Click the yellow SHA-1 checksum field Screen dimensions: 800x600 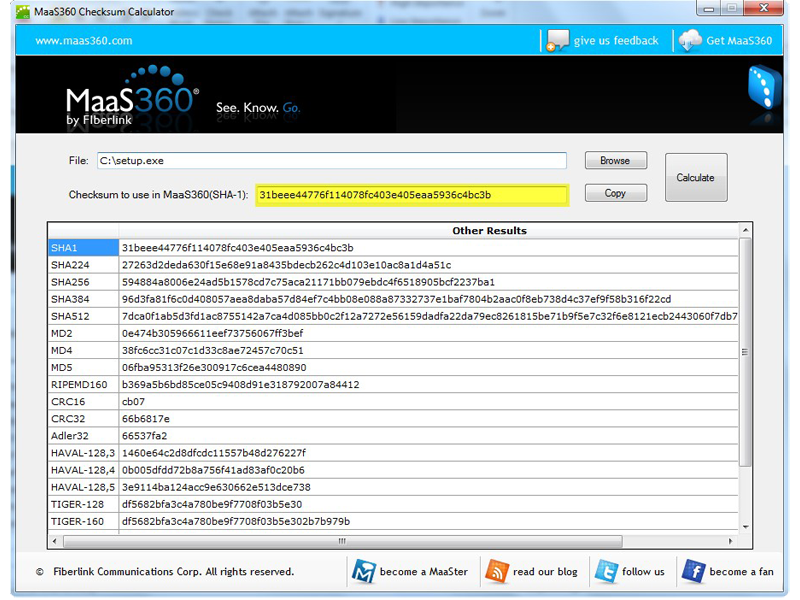(412, 195)
